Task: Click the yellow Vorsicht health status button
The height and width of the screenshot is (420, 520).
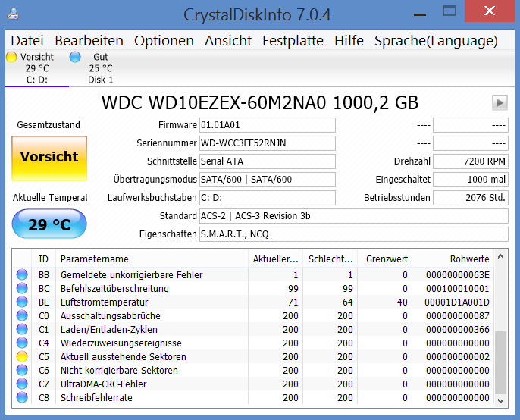Action: [x=49, y=158]
